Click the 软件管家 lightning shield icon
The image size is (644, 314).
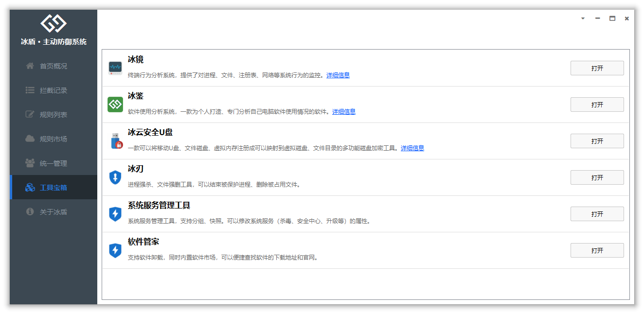click(x=115, y=250)
